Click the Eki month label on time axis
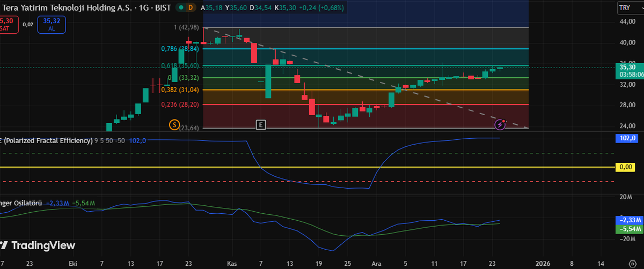This screenshot has width=644, height=269. tap(74, 264)
